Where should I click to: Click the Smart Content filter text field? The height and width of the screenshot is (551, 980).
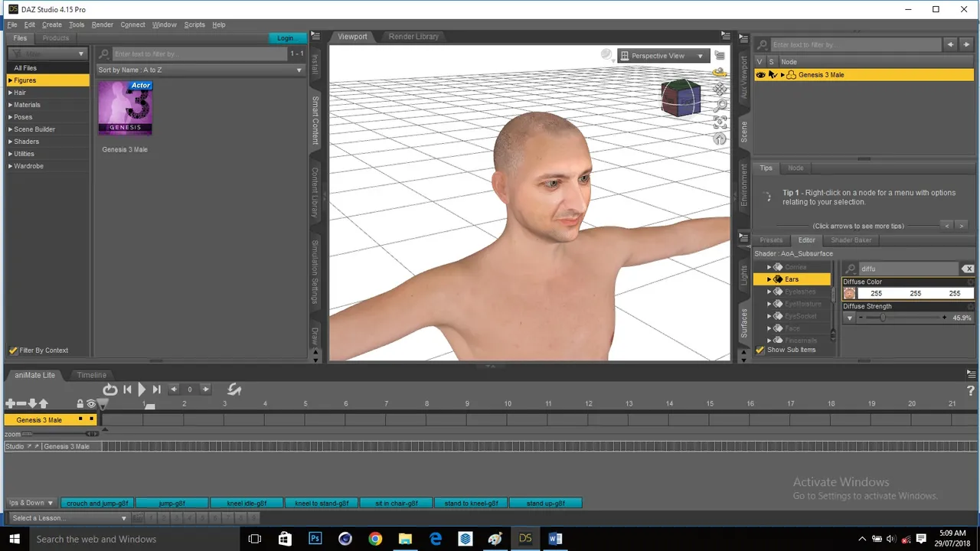(199, 54)
